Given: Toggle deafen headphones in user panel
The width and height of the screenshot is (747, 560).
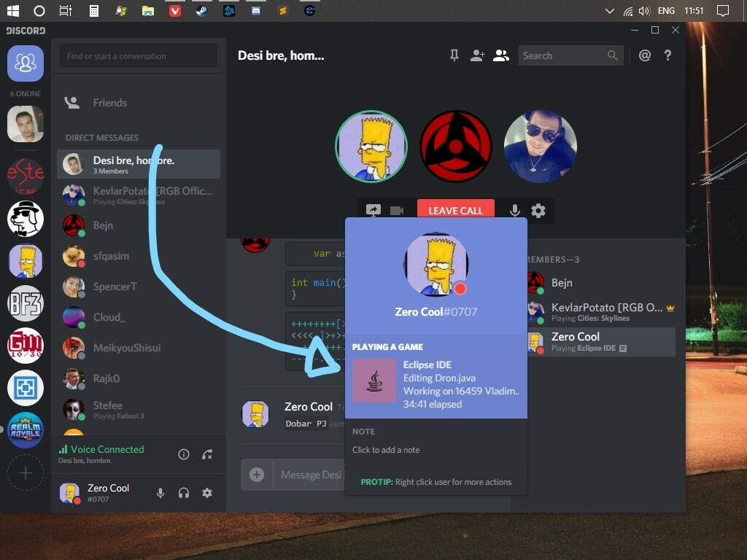Looking at the screenshot, I should [x=184, y=493].
